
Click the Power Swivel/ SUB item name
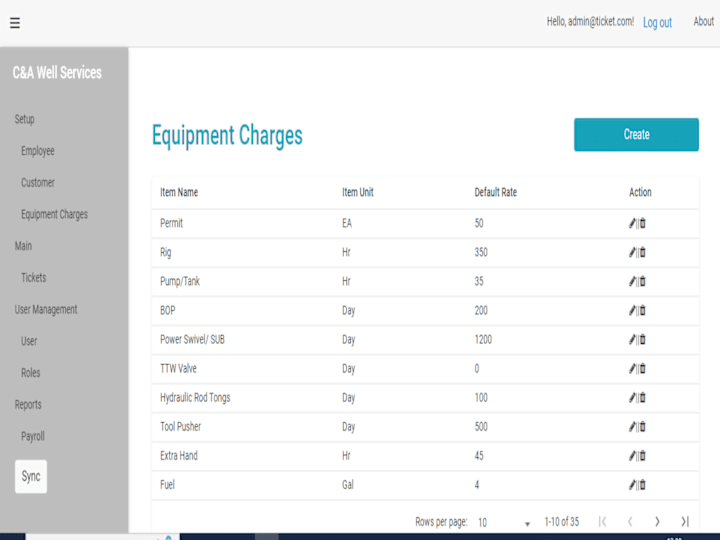click(x=192, y=339)
